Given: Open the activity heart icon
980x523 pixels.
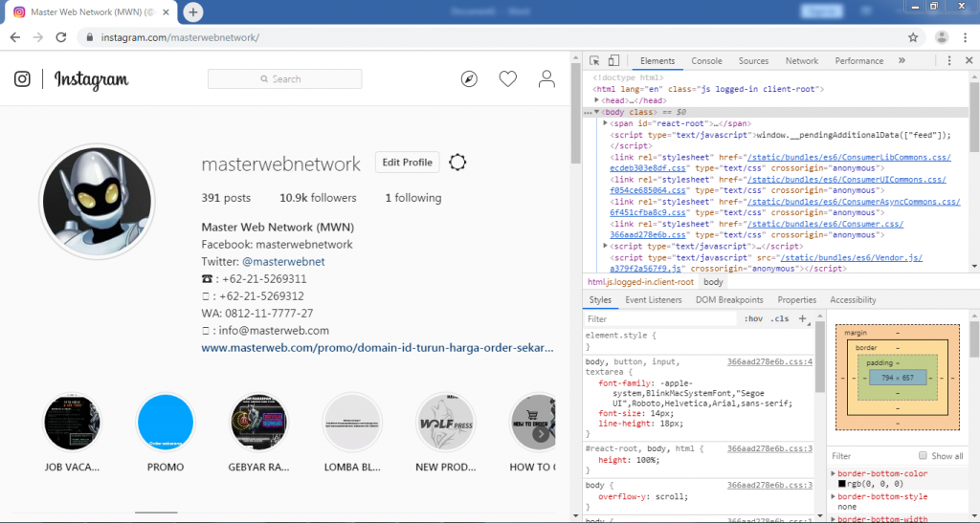Looking at the screenshot, I should [507, 79].
